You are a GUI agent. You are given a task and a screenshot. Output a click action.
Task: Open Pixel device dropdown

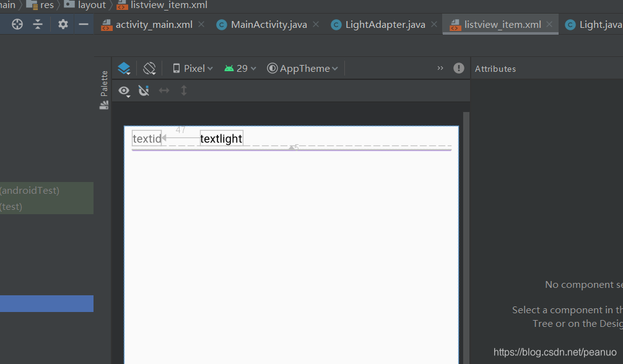tap(193, 68)
